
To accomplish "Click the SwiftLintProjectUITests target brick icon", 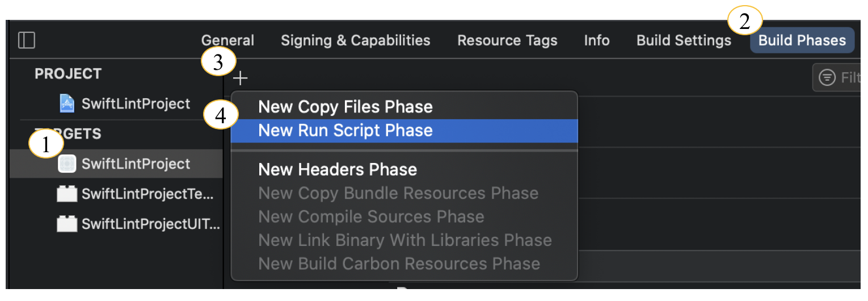I will tap(67, 223).
